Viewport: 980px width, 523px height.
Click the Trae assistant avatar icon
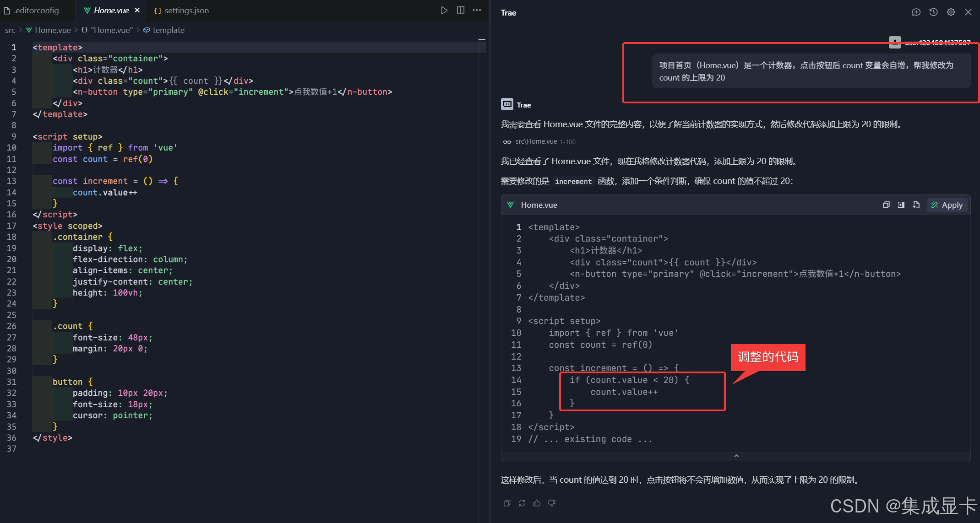507,104
